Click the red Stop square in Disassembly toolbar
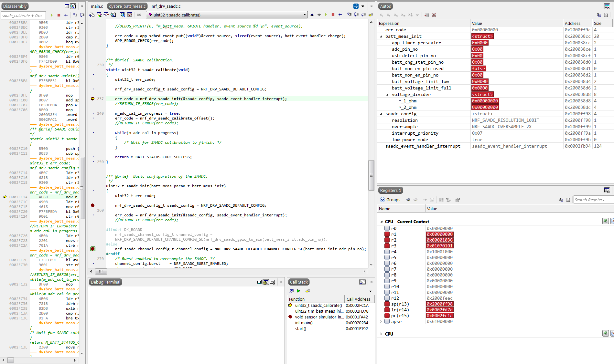Screen dimensions: 614x364 click(x=59, y=15)
